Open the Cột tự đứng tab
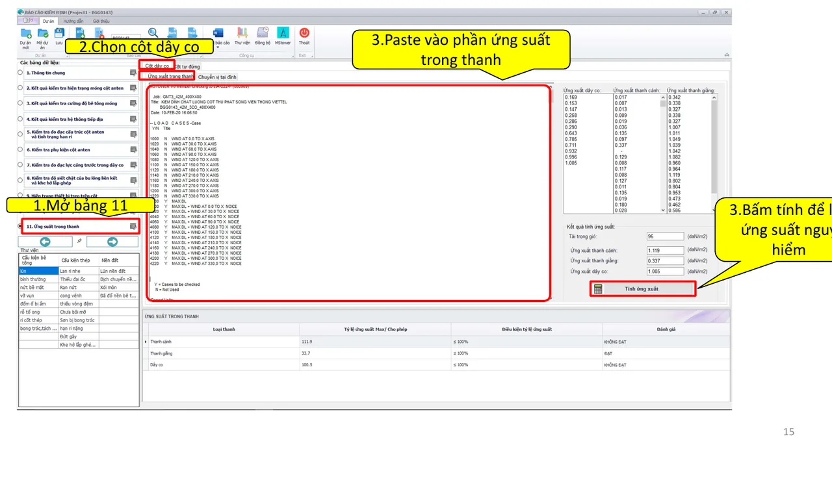The width and height of the screenshot is (832, 504). pos(188,66)
